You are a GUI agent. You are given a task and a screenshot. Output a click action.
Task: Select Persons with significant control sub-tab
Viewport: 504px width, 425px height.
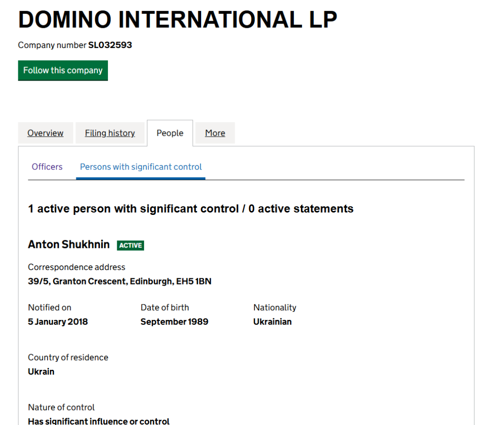141,167
